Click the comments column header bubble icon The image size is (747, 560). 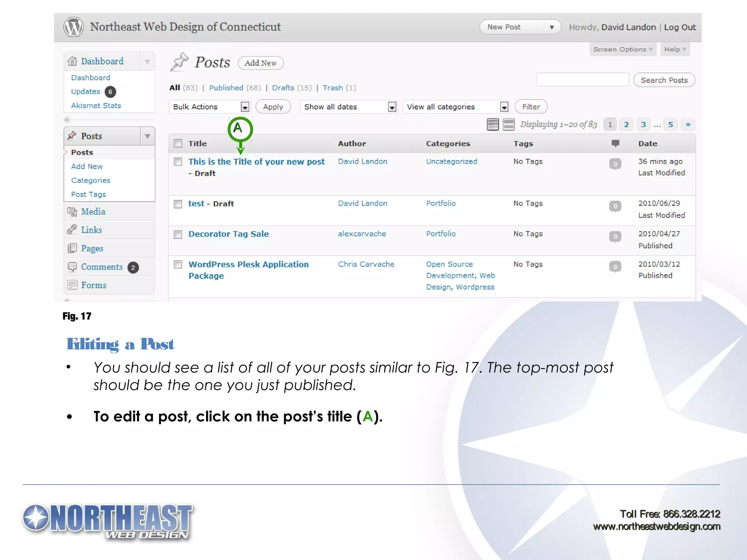tap(615, 143)
